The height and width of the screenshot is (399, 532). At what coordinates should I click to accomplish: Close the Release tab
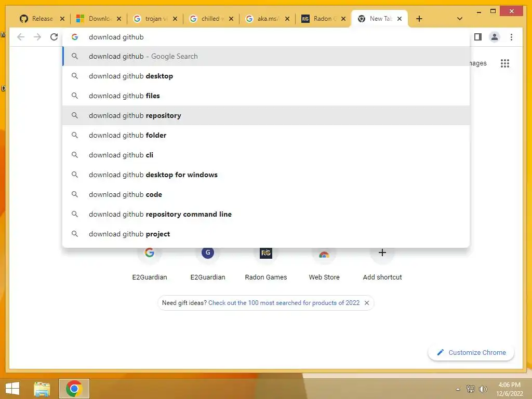pos(62,19)
